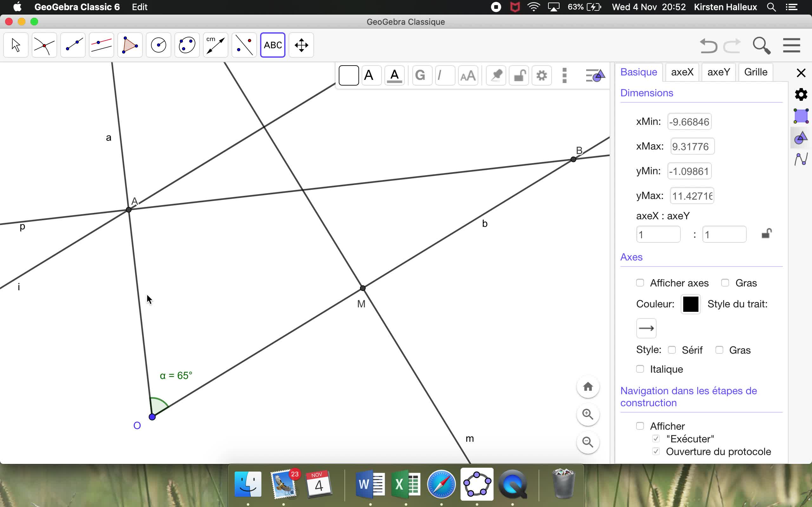Select the Polygon tool
This screenshot has width=812, height=507.
(x=130, y=45)
